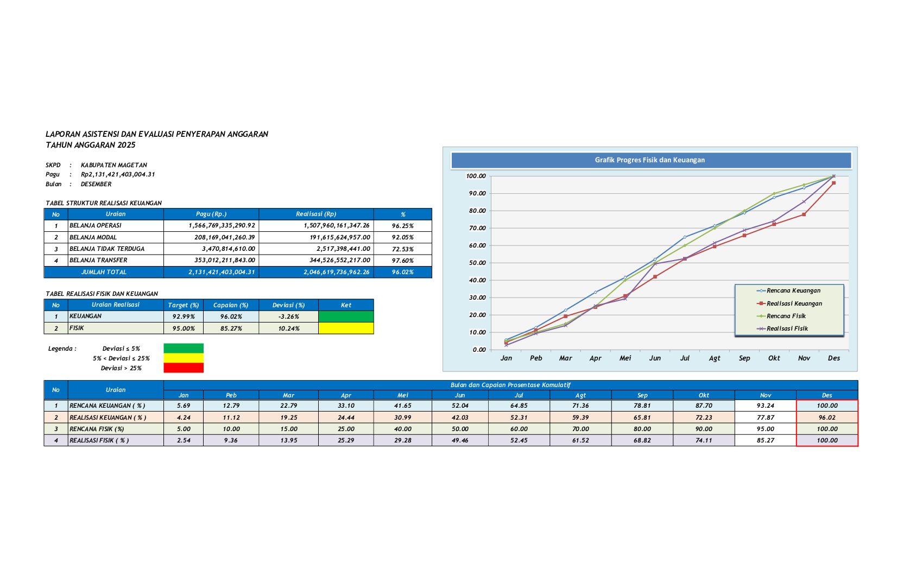Click the Nov column header in monthly table
This screenshot has height=588, width=903.
tap(765, 395)
